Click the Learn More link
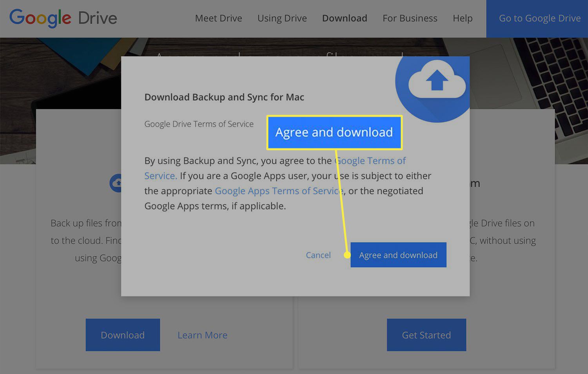This screenshot has height=374, width=588. click(x=202, y=335)
